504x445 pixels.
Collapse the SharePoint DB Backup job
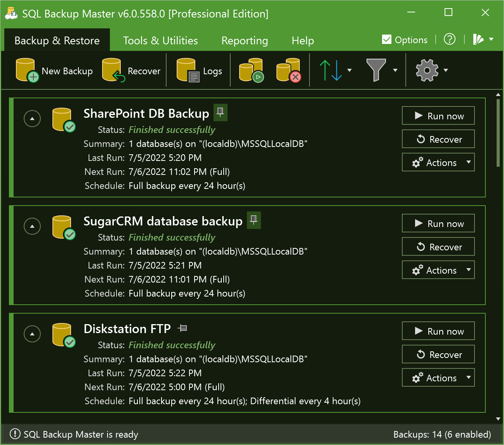pyautogui.click(x=32, y=119)
